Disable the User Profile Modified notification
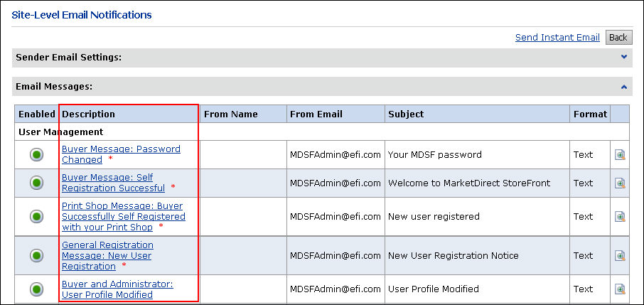This screenshot has width=644, height=305. [36, 289]
